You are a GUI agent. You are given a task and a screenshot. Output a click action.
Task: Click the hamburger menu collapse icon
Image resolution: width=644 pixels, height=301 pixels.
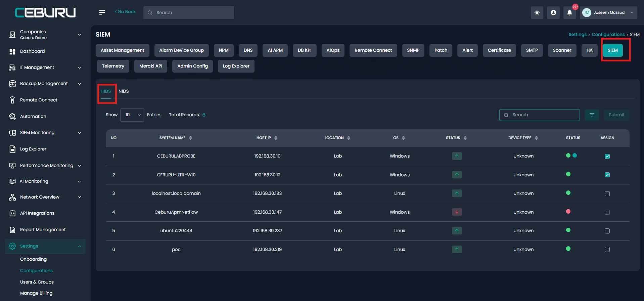point(102,12)
